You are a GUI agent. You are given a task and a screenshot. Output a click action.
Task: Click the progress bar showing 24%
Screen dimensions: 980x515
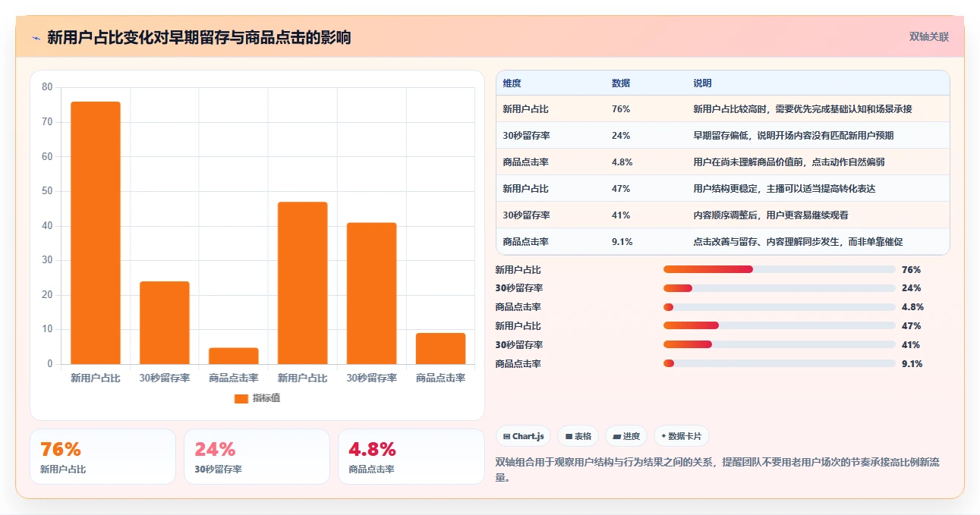pos(780,288)
